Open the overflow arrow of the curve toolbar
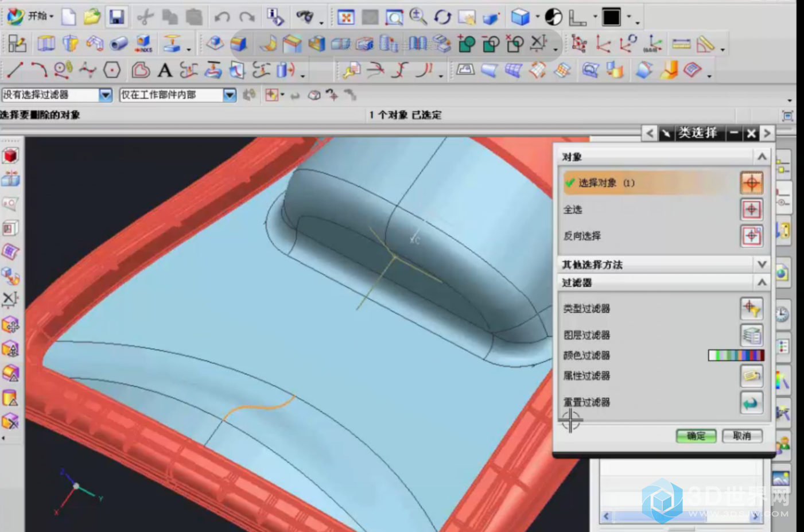This screenshot has height=532, width=804. (x=303, y=76)
